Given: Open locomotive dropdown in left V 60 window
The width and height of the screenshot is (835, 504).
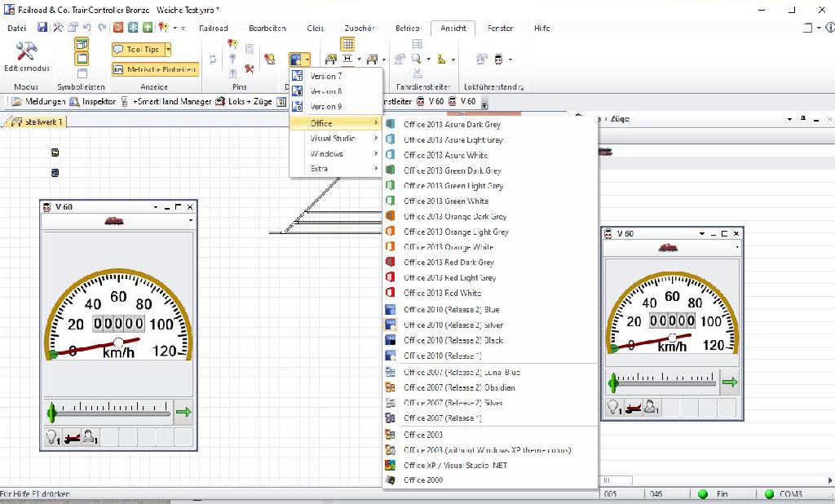Looking at the screenshot, I should pos(190,220).
